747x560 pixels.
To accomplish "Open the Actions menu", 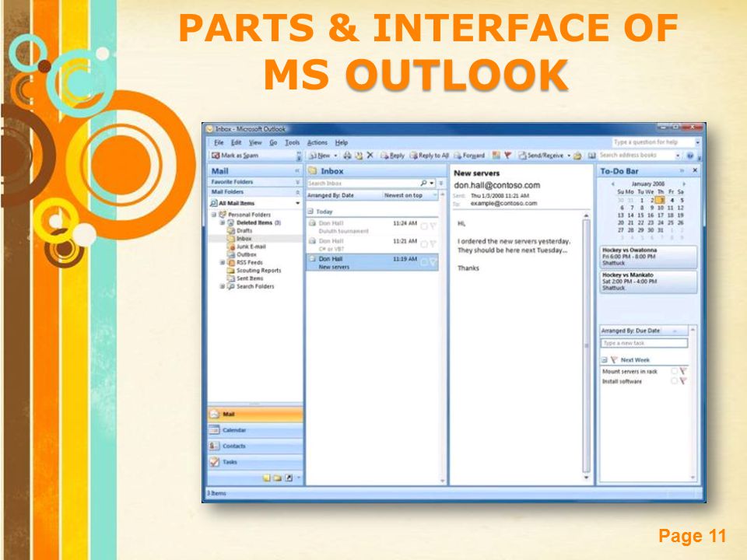I will point(317,142).
